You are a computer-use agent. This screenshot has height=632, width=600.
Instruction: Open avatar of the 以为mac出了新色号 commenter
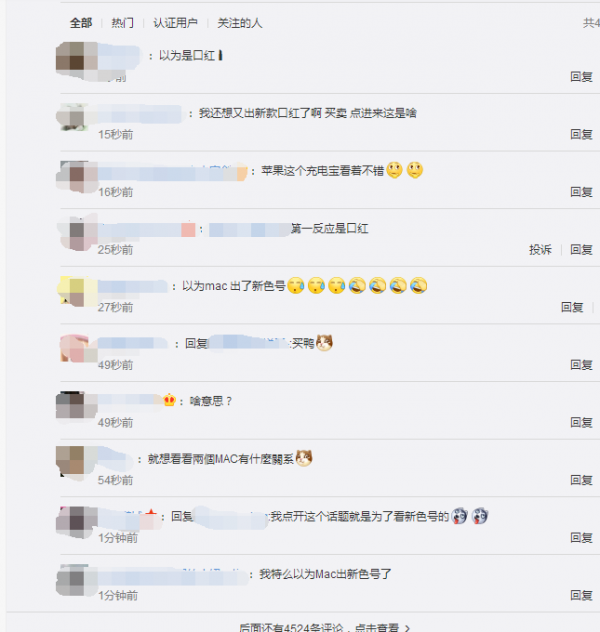[x=77, y=292]
